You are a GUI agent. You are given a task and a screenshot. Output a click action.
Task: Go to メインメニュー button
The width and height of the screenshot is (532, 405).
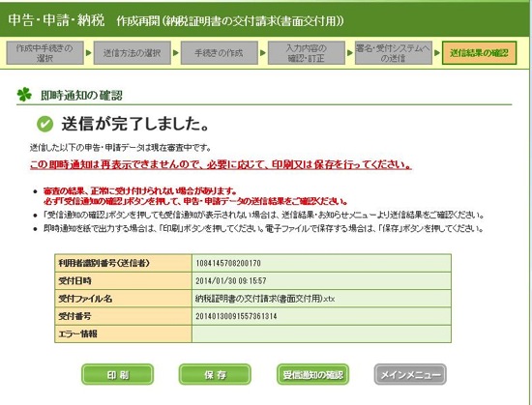pos(410,374)
